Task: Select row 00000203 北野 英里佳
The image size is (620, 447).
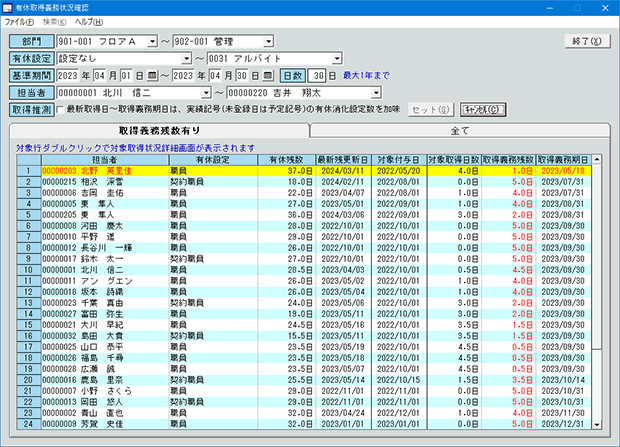Action: [304, 171]
